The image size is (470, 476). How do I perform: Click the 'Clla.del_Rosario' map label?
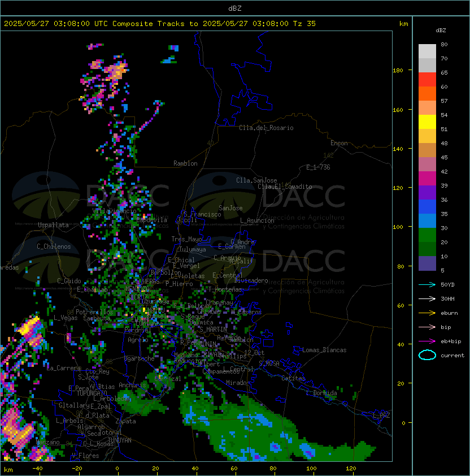pos(266,128)
